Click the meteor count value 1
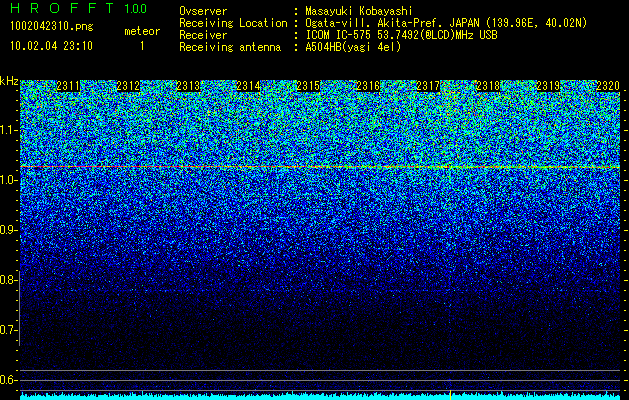This screenshot has height=400, width=629. coord(142,46)
